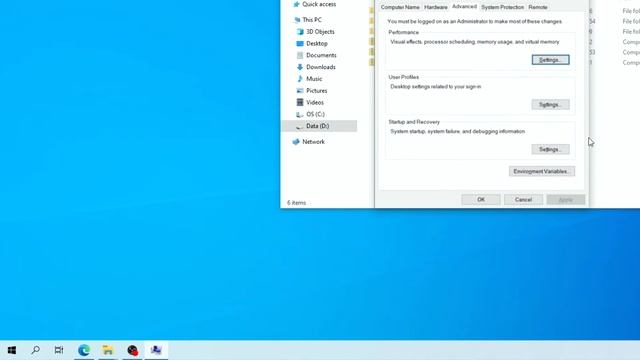The width and height of the screenshot is (640, 360).
Task: Open Pictures label in navigation pane
Action: pyautogui.click(x=317, y=91)
